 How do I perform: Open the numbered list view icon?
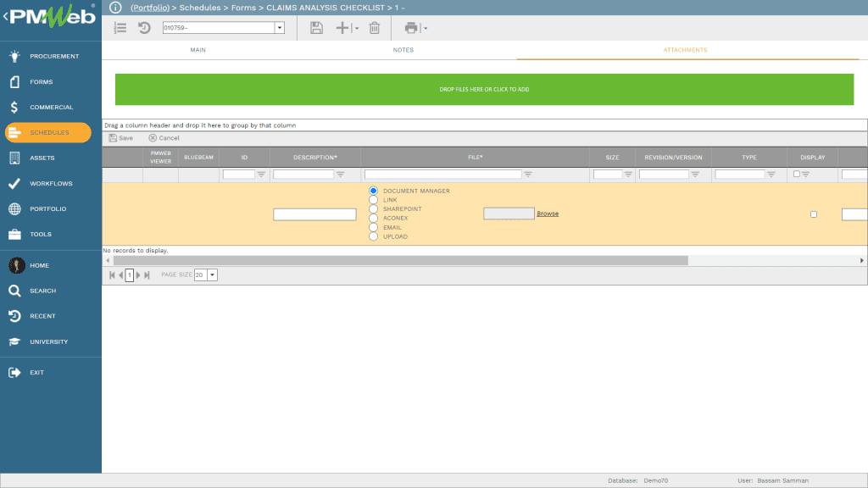point(120,28)
